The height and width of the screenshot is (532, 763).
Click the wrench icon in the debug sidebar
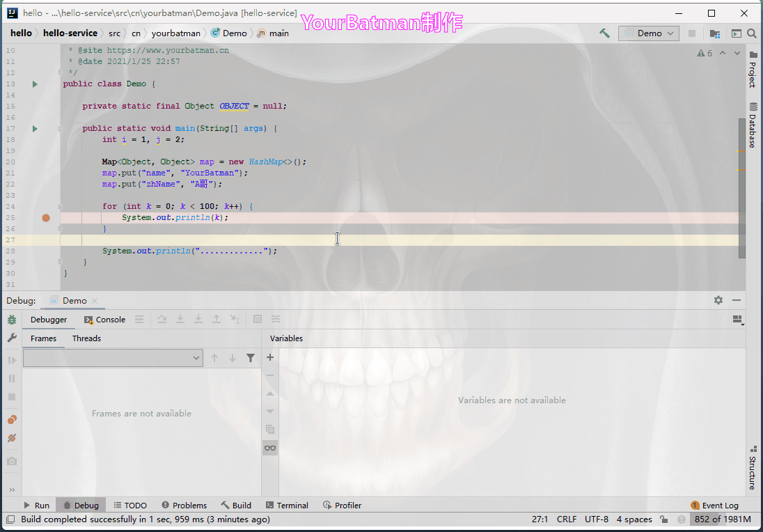point(12,337)
